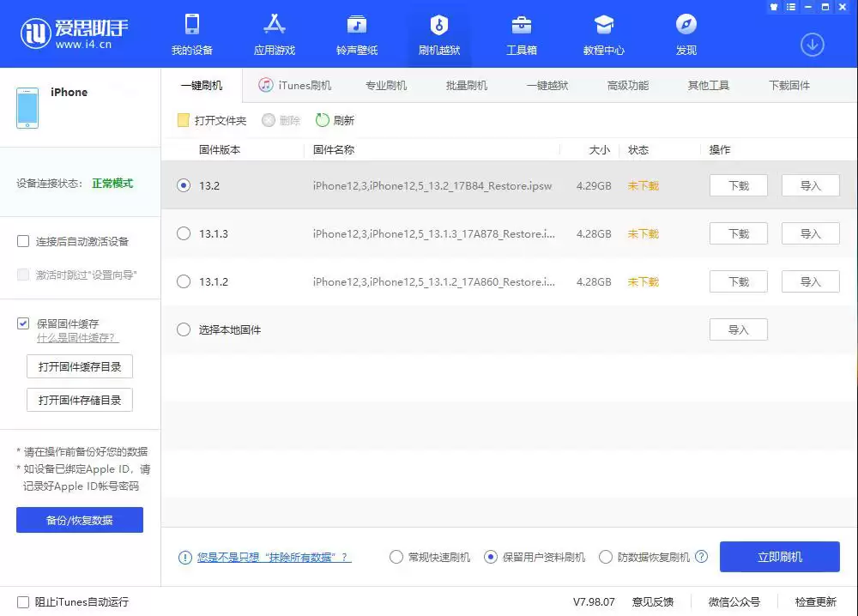Switch to the 一键刷机 tab
This screenshot has height=616, width=858.
202,85
